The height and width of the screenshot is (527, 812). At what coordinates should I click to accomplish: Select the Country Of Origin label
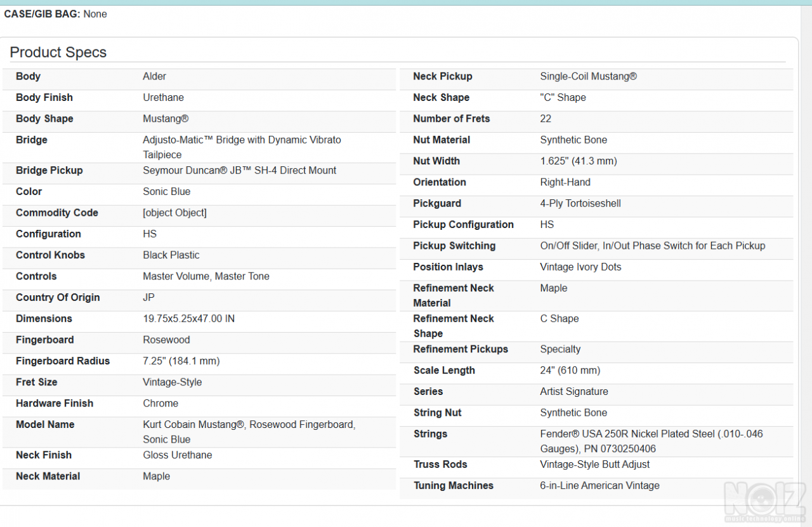tap(58, 298)
